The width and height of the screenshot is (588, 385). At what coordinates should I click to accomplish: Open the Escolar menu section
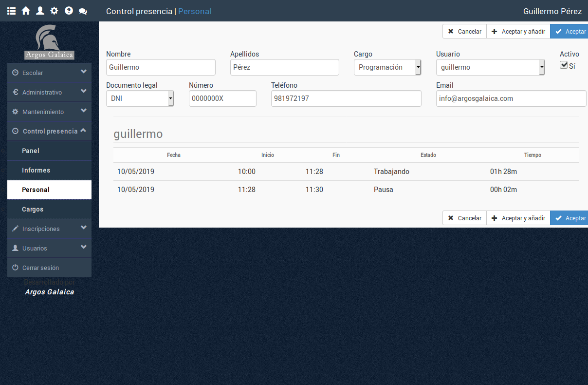(x=49, y=73)
